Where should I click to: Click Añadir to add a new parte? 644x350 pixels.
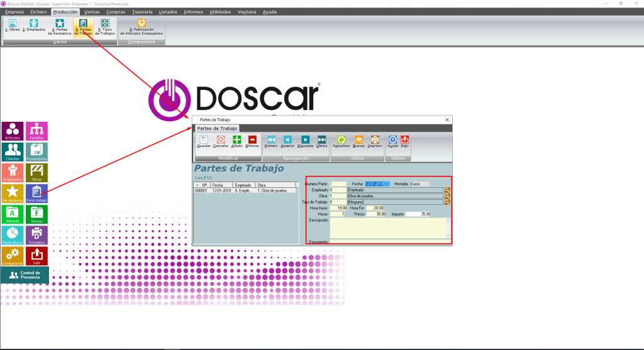237,141
